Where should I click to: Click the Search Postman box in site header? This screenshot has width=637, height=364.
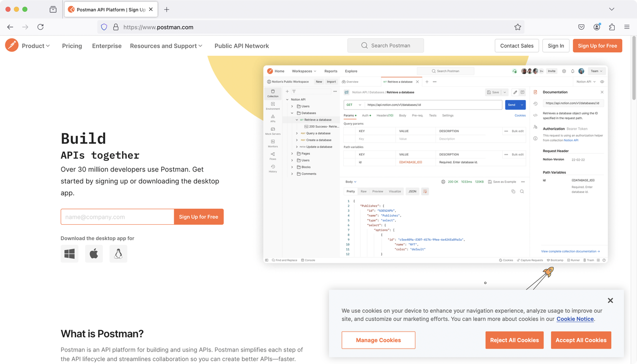(386, 46)
